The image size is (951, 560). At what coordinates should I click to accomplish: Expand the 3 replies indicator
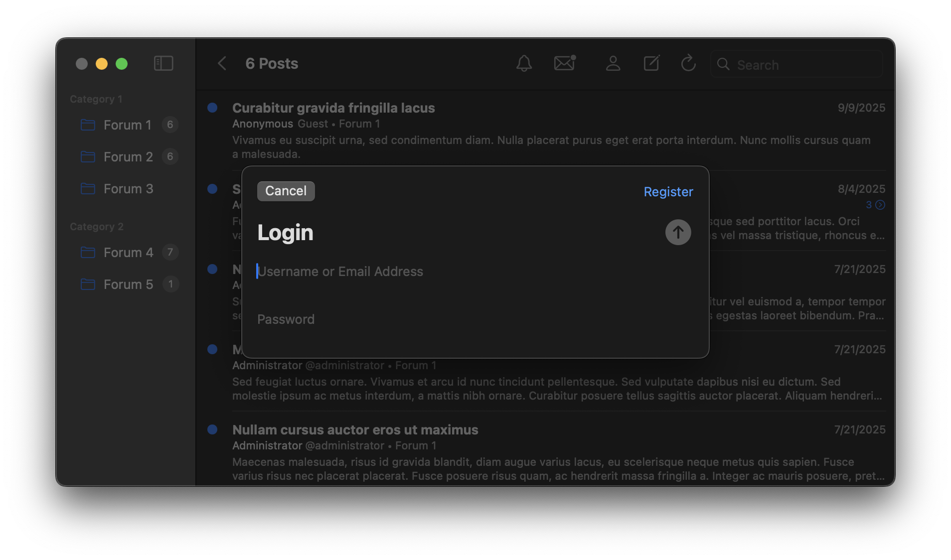coord(875,205)
